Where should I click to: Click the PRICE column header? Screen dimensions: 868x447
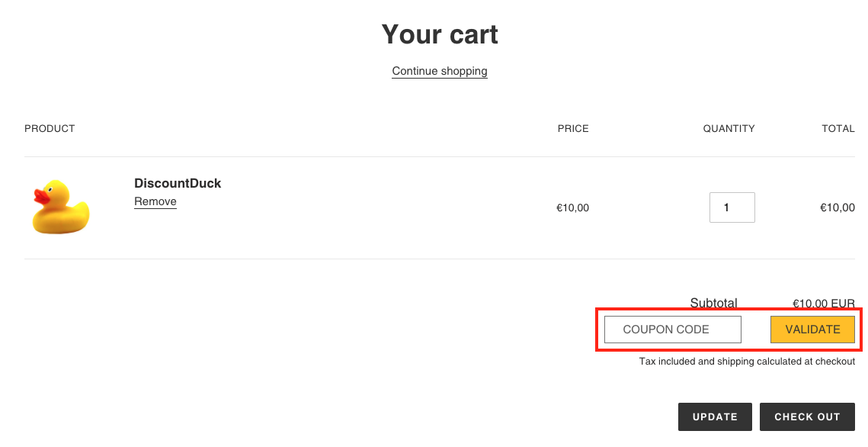click(573, 128)
